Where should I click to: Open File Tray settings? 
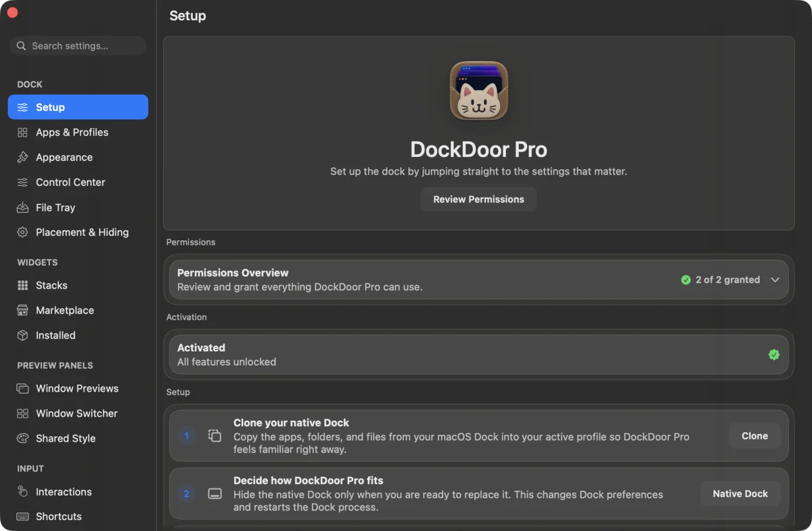(x=78, y=208)
